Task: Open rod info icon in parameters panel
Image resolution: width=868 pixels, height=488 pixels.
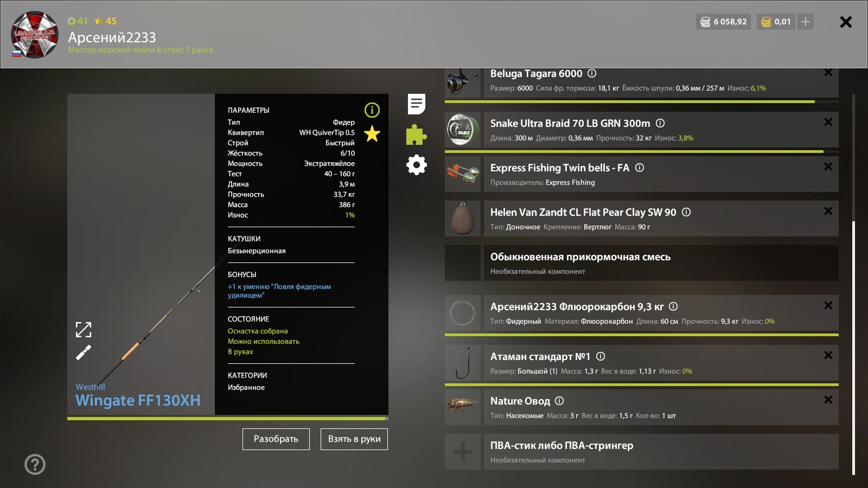Action: click(x=372, y=110)
